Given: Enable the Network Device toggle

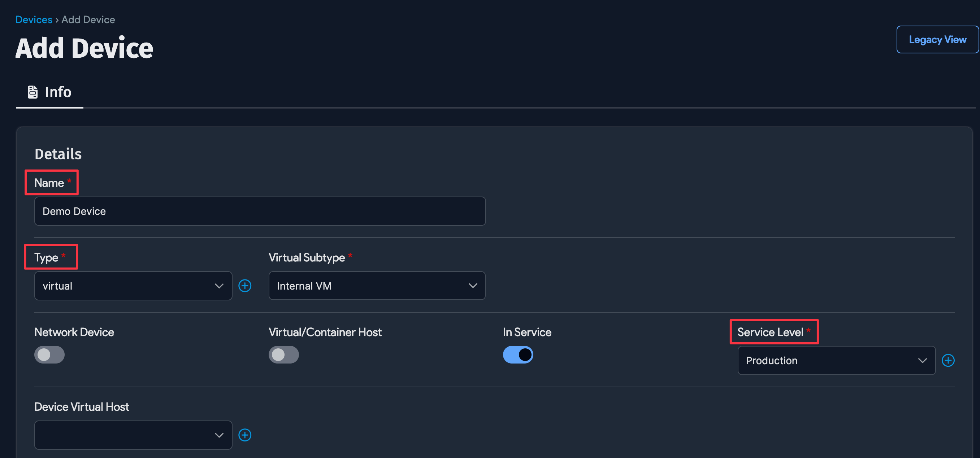Looking at the screenshot, I should pyautogui.click(x=49, y=354).
